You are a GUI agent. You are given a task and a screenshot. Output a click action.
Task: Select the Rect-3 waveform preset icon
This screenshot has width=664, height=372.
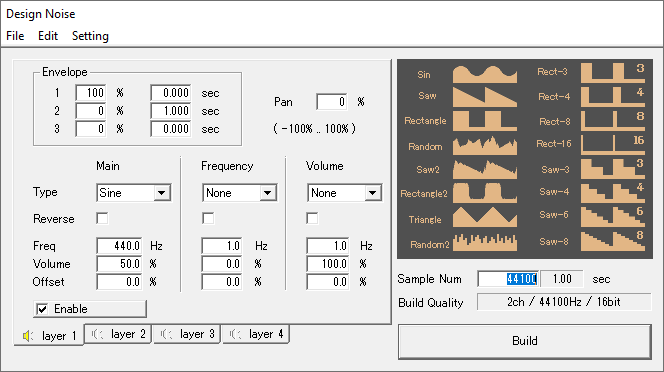coord(613,72)
